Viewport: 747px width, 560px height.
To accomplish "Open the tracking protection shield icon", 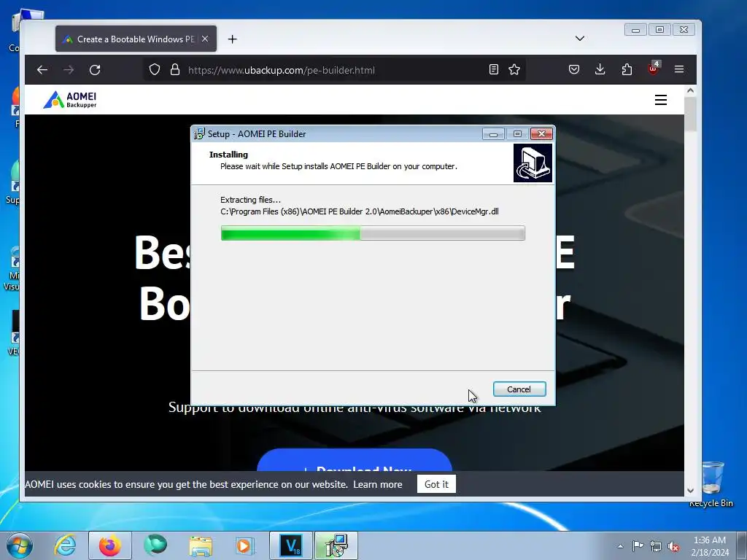I will [155, 69].
